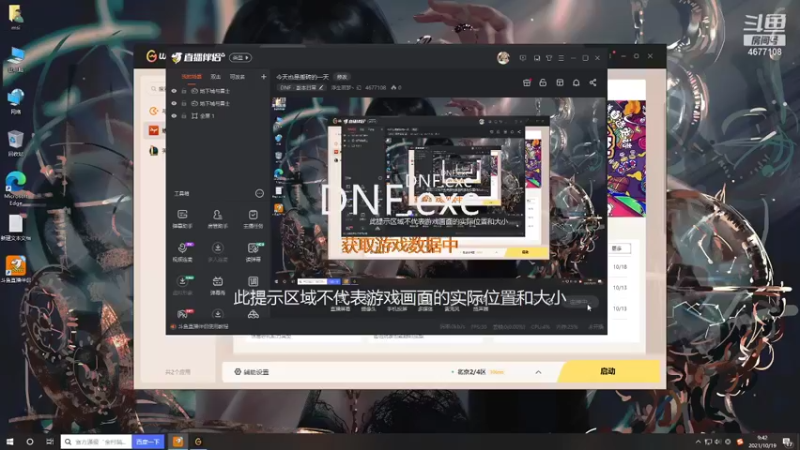Open the user avatar in 直播伴侣 title bar
The height and width of the screenshot is (450, 800).
click(x=503, y=58)
